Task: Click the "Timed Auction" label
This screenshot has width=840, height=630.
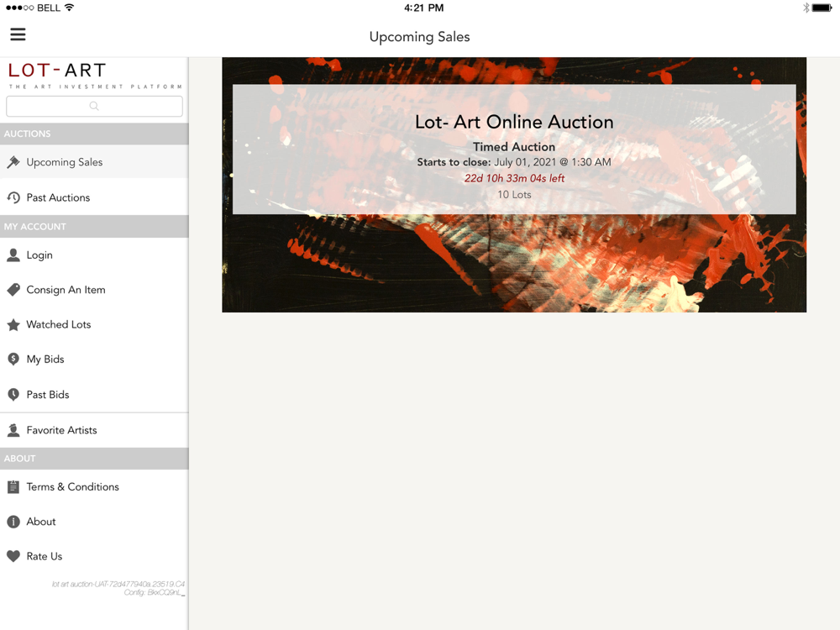Action: pos(514,147)
